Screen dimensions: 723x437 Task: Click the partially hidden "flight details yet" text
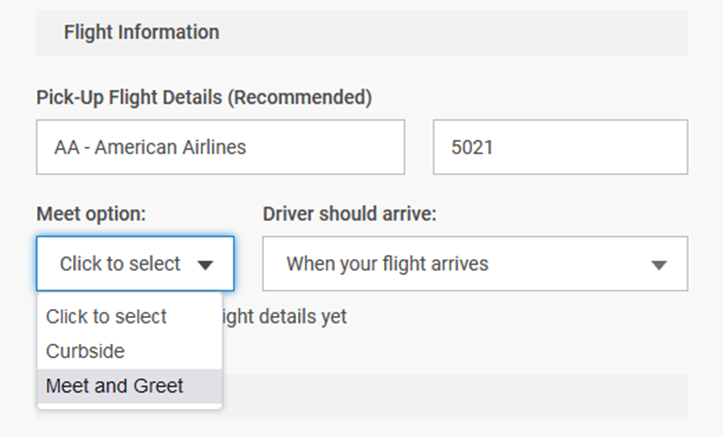(285, 316)
